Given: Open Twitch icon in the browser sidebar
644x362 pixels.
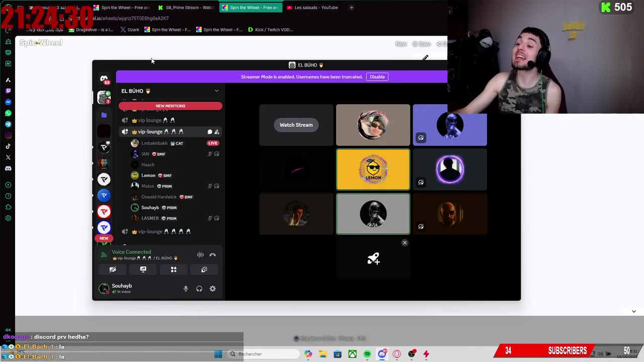Looking at the screenshot, I should coord(8,91).
